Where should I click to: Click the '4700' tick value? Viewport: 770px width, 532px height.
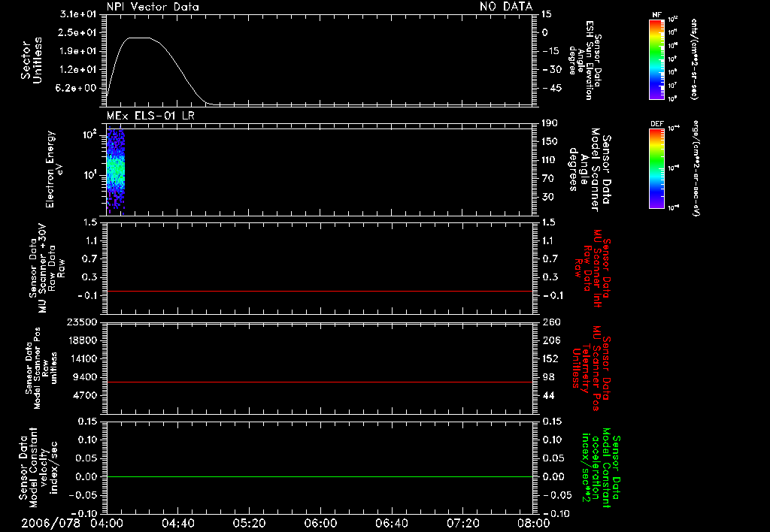click(84, 395)
